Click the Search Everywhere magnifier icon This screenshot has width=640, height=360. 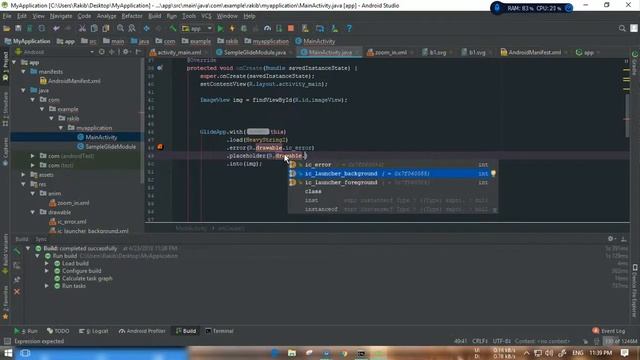[622, 29]
